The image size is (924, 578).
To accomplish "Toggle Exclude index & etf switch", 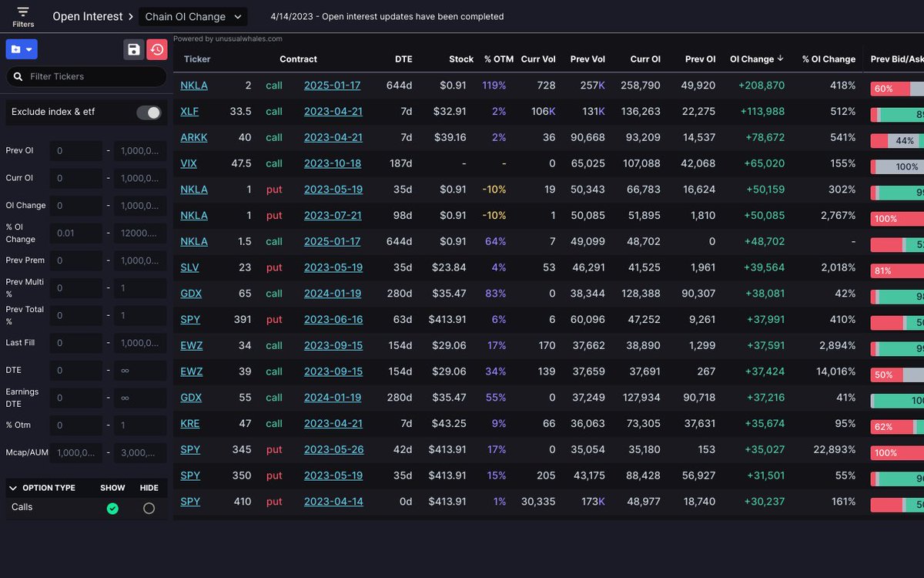I will [x=149, y=113].
